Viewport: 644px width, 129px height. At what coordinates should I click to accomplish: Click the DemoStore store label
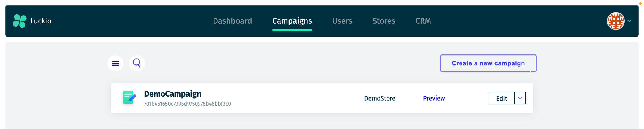coord(380,98)
